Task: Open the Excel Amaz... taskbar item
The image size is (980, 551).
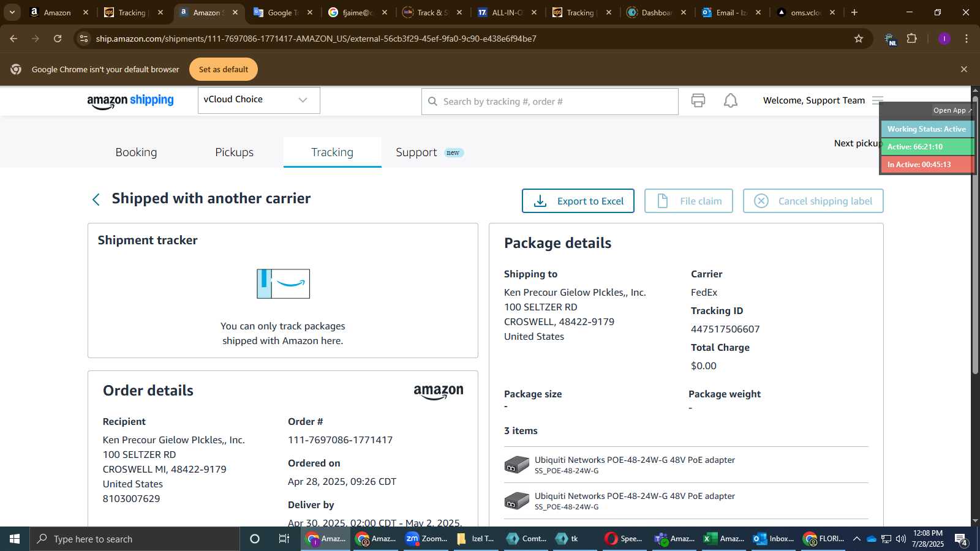Action: click(x=723, y=539)
